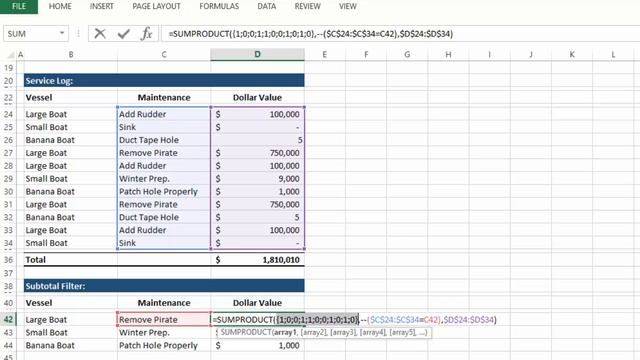
Task: Open the DATA ribbon tab
Action: tap(267, 7)
